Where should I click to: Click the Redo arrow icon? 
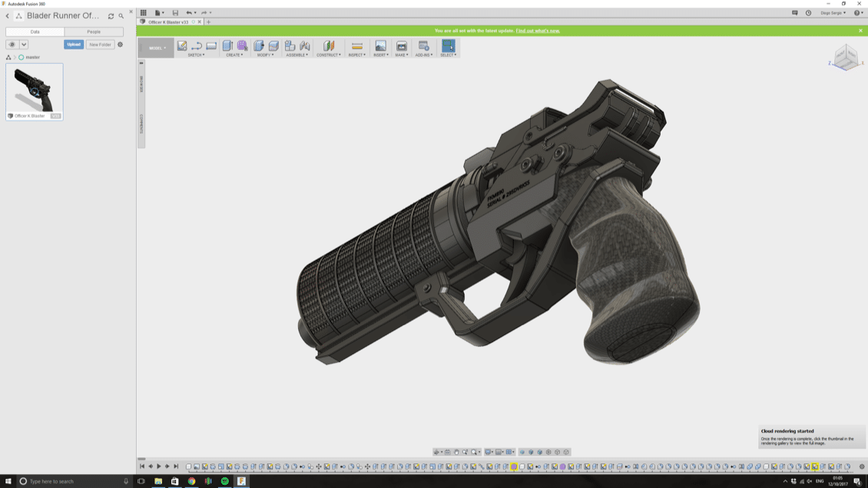tap(204, 13)
